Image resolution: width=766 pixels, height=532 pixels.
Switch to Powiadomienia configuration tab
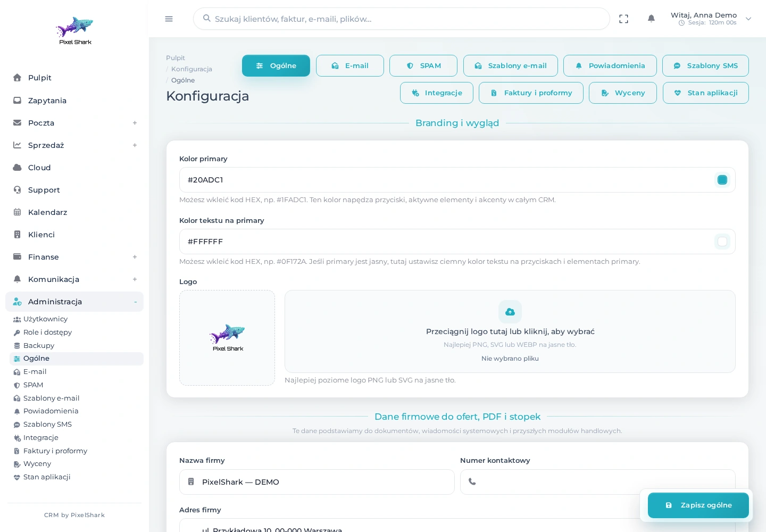click(x=610, y=66)
